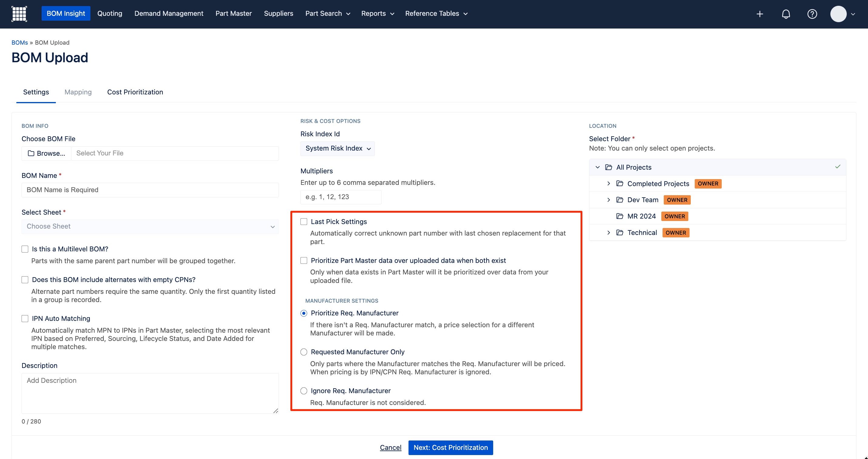Follow the BOMs breadcrumb link
This screenshot has height=459, width=868.
point(19,42)
